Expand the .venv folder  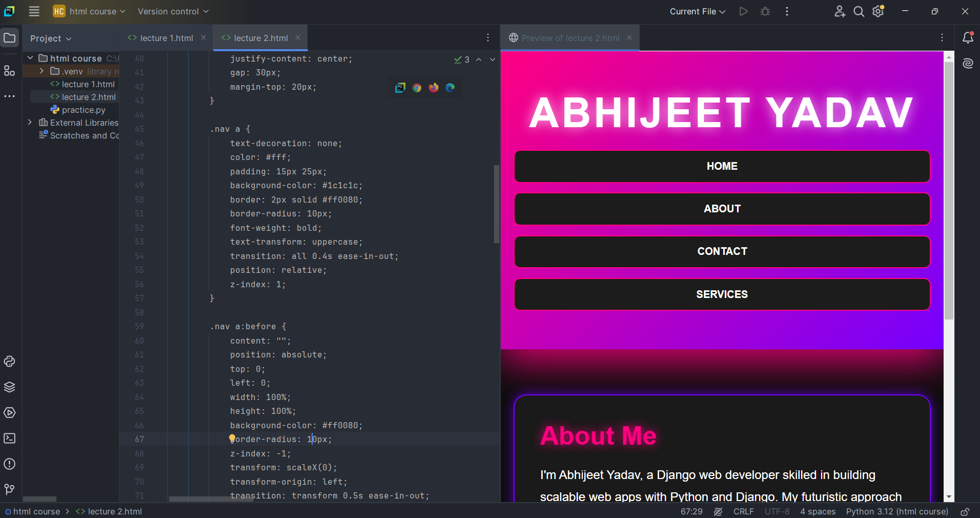click(x=42, y=71)
